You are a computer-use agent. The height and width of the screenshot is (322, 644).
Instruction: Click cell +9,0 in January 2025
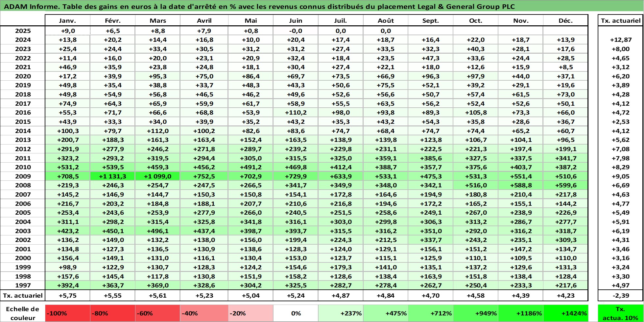click(67, 31)
